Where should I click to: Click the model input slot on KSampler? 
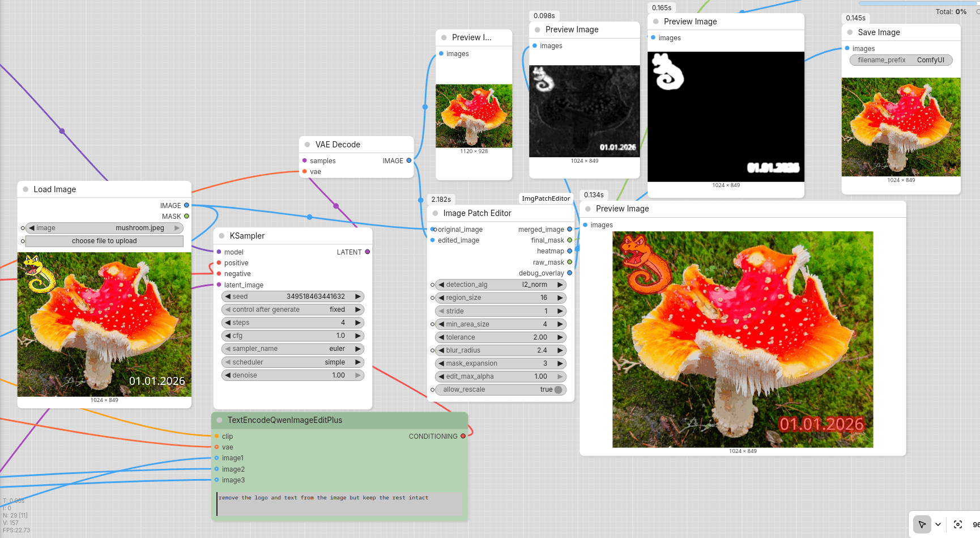[219, 252]
